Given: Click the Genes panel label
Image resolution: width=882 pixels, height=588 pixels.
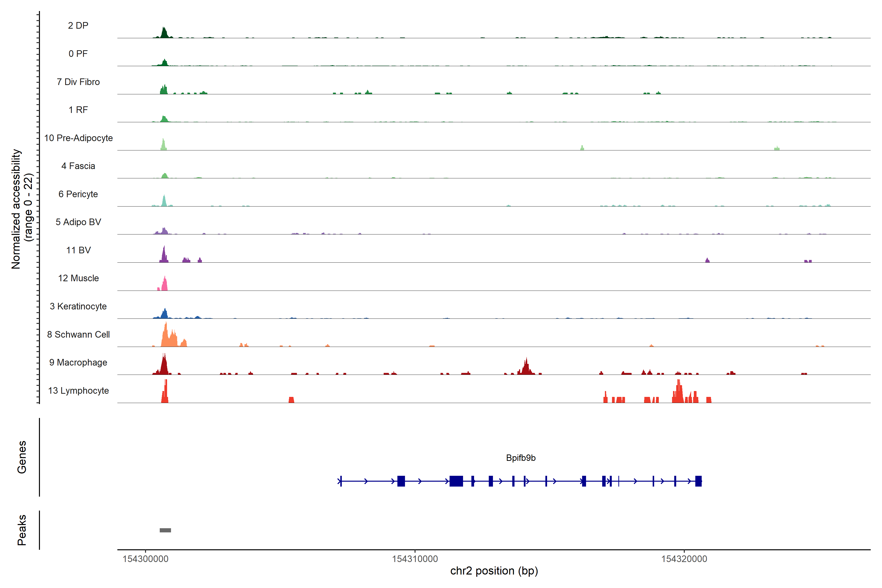Looking at the screenshot, I should [x=22, y=457].
